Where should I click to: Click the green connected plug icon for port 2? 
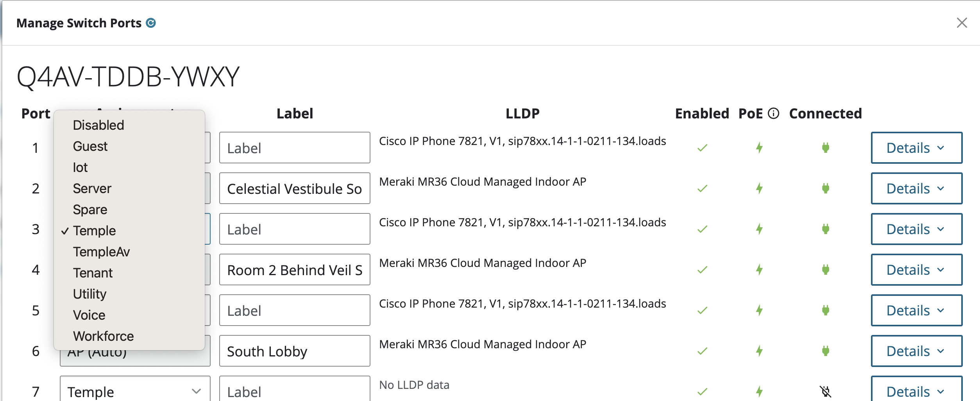[825, 188]
